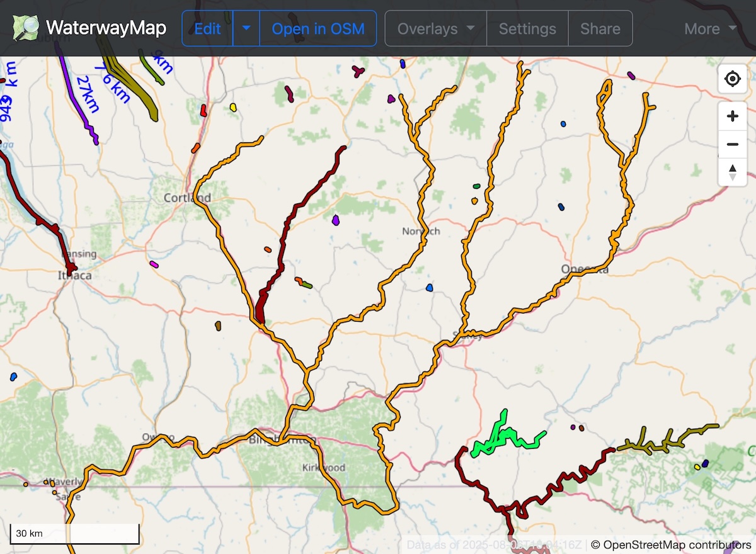The height and width of the screenshot is (554, 756).
Task: Click the Owego town label
Action: (x=158, y=437)
